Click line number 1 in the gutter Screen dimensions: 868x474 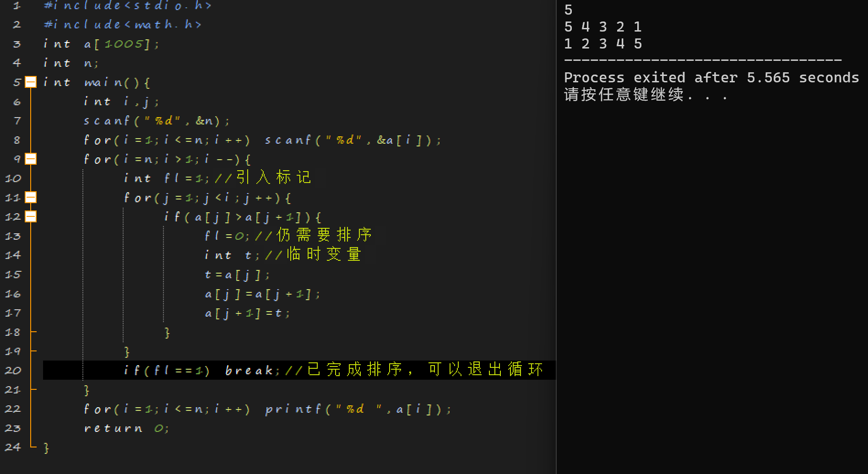(17, 5)
